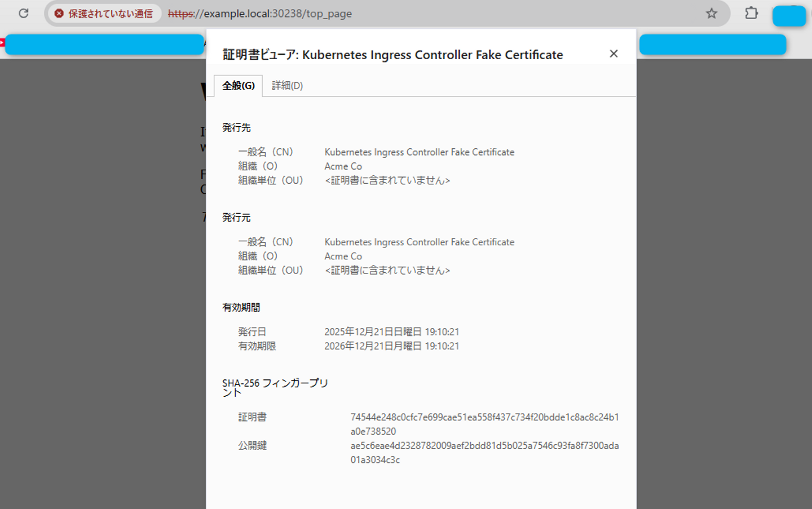Focus the address bar URL example.local:30238/top_page
The width and height of the screenshot is (812, 509).
(260, 14)
